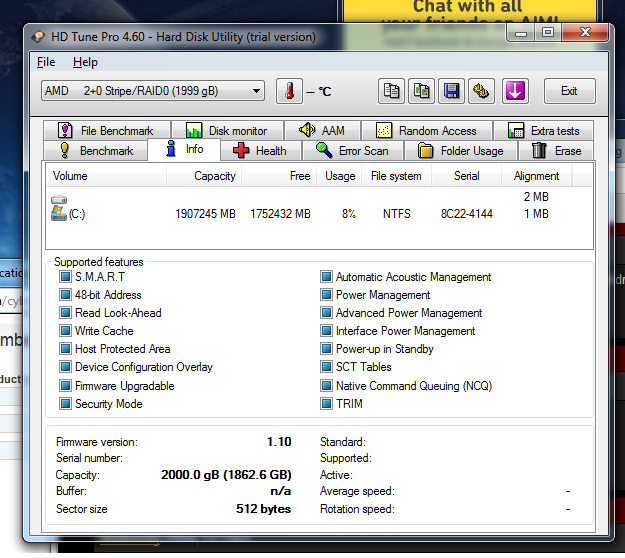
Task: Switch to the AAM tab
Action: tap(322, 131)
